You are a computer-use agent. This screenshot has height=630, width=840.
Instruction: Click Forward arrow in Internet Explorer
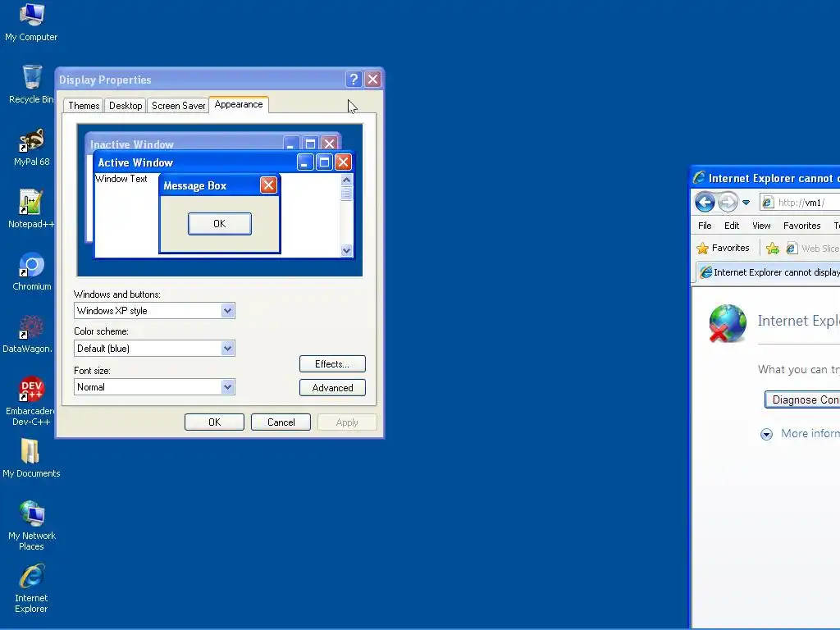[728, 203]
